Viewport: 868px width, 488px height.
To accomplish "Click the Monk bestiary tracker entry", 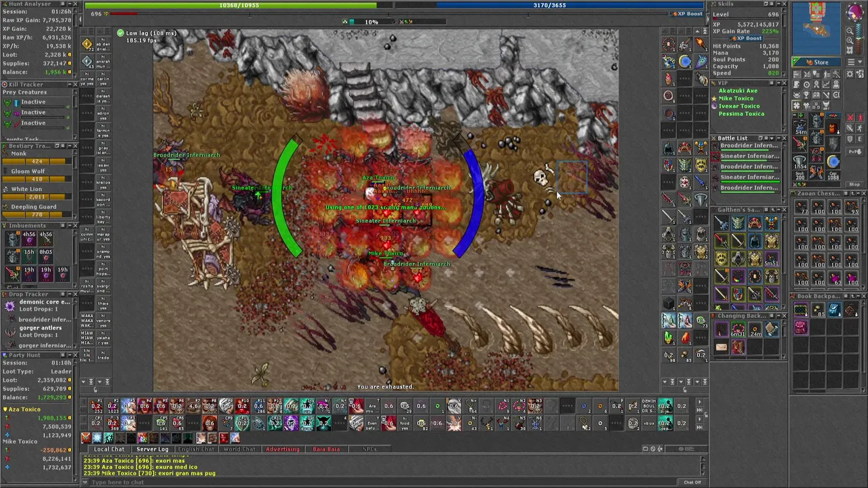I will (x=38, y=158).
